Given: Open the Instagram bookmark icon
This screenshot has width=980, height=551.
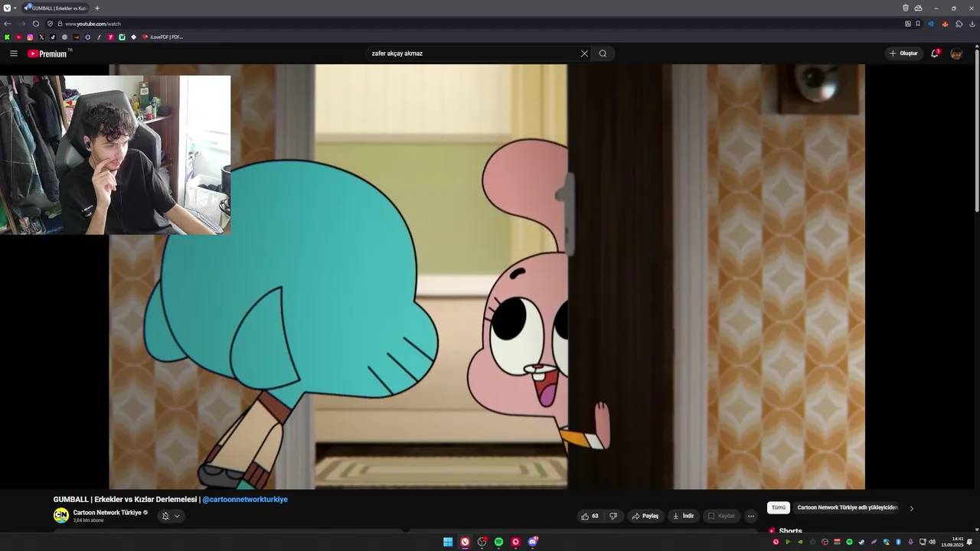Looking at the screenshot, I should [x=31, y=37].
